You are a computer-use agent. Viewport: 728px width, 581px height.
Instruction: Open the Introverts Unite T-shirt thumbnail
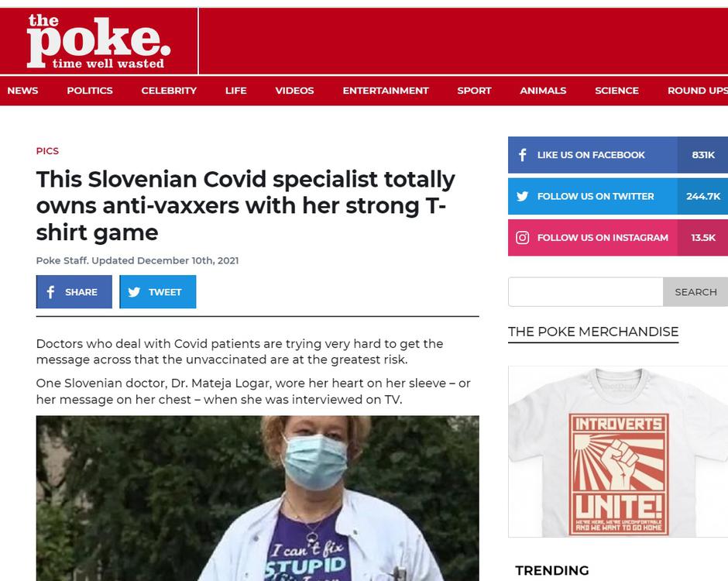click(x=618, y=452)
